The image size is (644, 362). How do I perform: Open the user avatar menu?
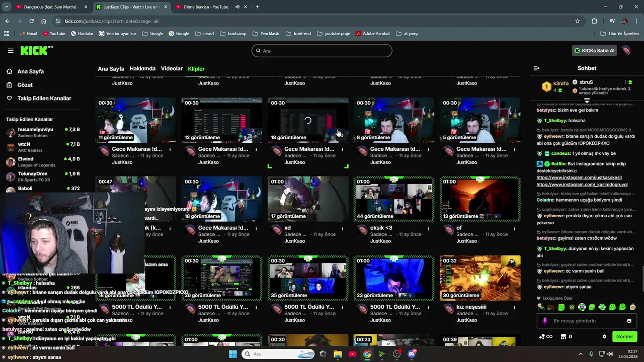pyautogui.click(x=626, y=50)
